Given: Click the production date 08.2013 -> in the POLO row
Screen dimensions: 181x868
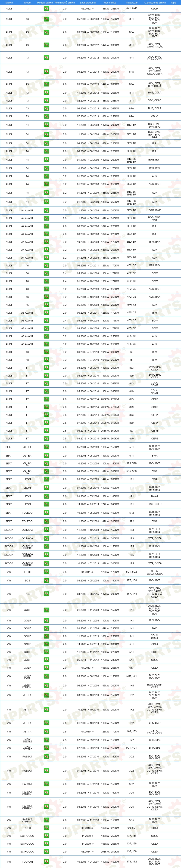Looking at the screenshot, I should 88,828.
